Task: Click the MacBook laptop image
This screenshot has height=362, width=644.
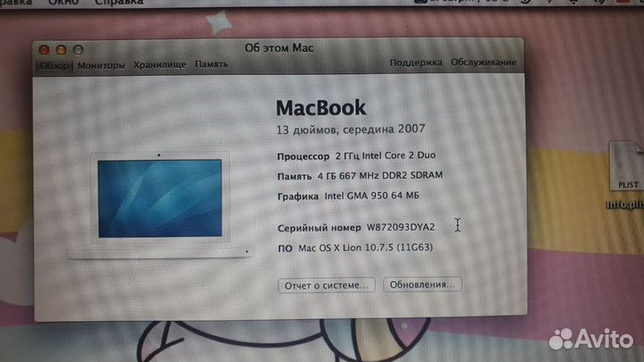Action: point(159,206)
